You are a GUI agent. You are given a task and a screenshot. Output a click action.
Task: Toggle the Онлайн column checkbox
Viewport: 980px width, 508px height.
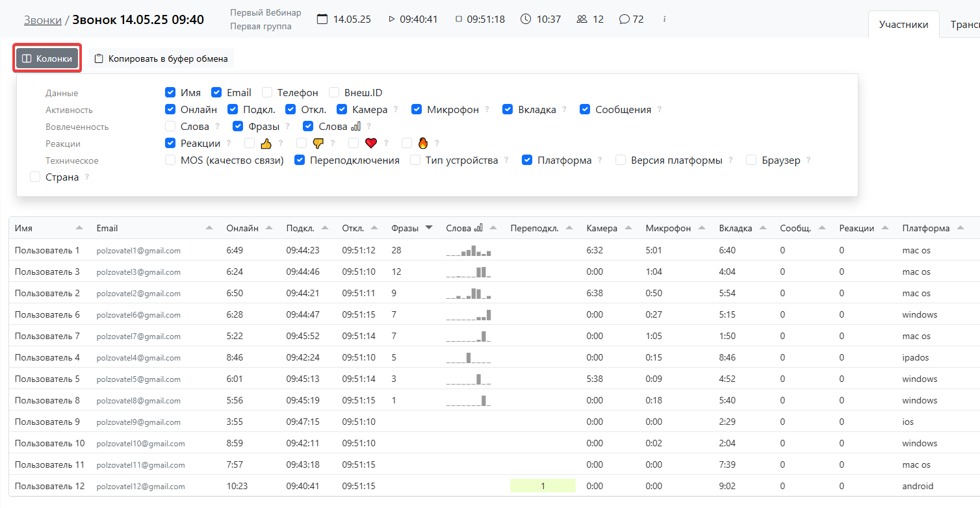pos(170,110)
